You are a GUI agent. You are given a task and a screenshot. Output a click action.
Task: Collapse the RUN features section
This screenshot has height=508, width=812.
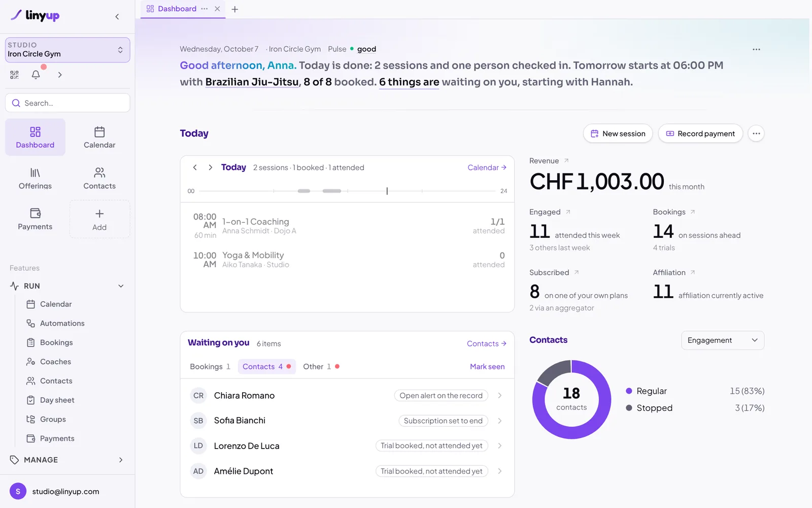(x=121, y=286)
